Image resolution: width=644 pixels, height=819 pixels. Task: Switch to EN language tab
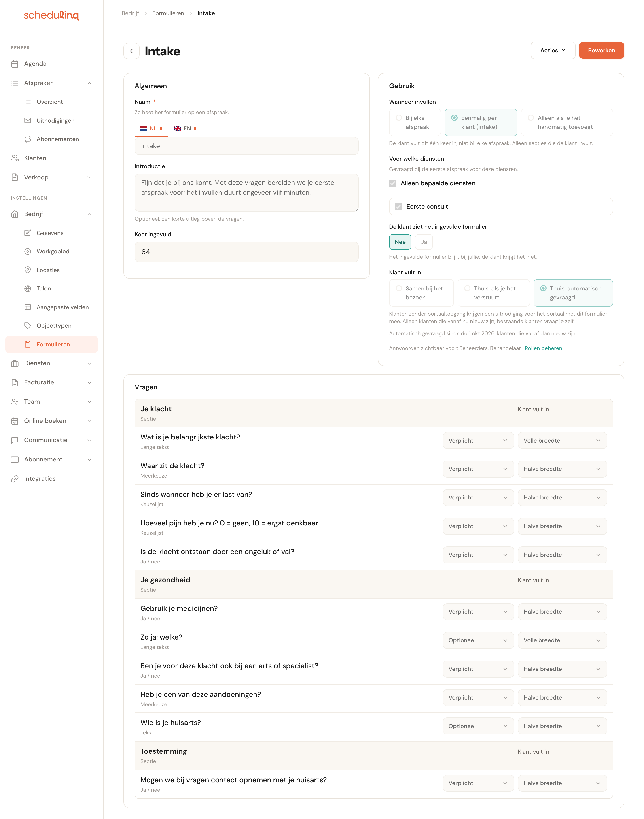185,129
